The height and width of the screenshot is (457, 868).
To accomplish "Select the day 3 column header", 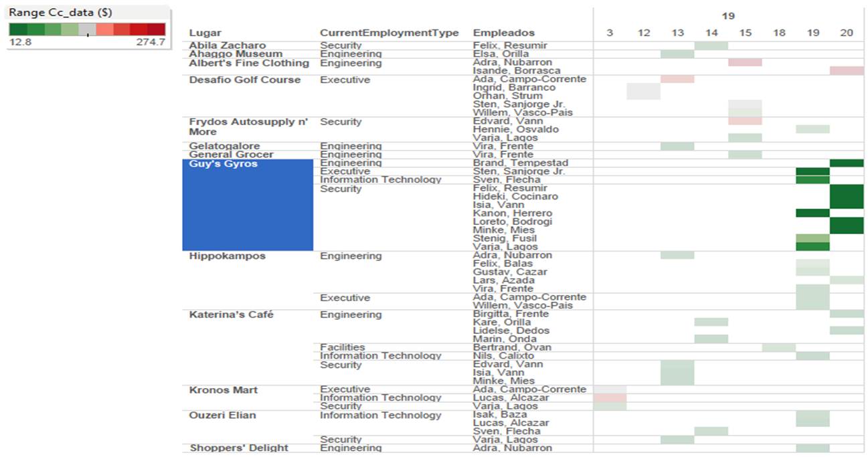I will coord(610,33).
